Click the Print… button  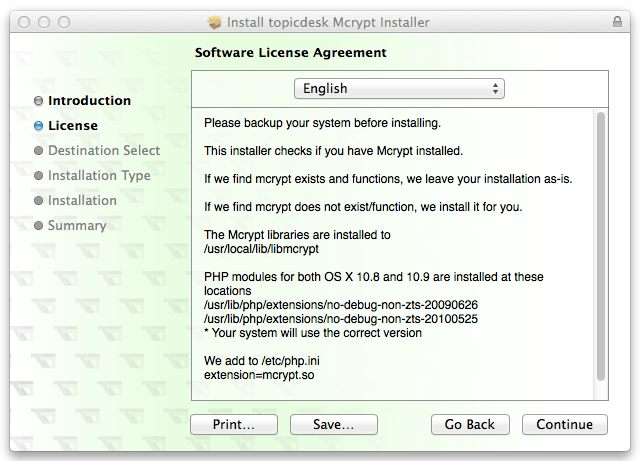coord(234,424)
